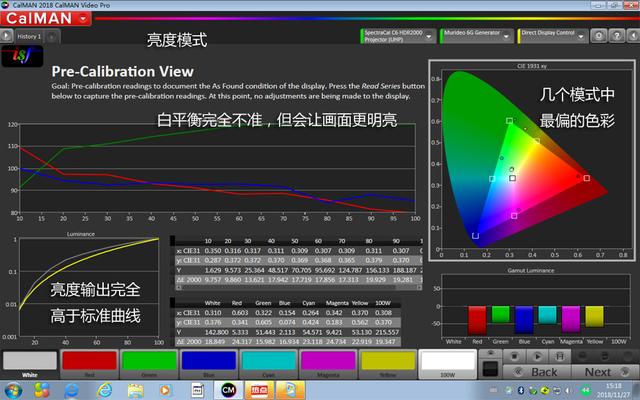This screenshot has height=400, width=640.
Task: Expand the workflow panel play arrow
Action: pos(6,36)
